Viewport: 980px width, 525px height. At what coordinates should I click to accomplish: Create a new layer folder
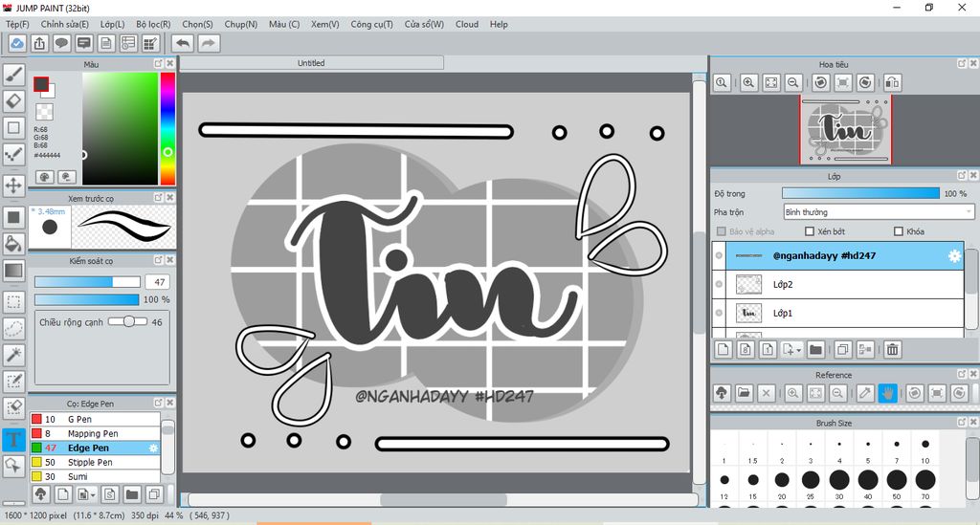(x=815, y=350)
